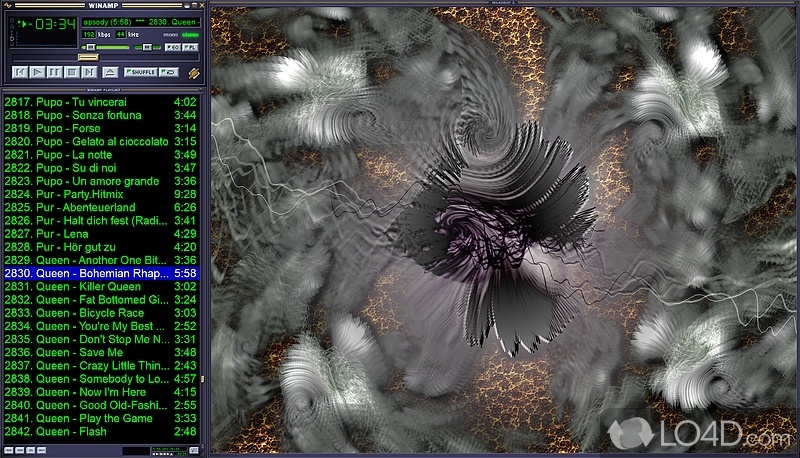Select 2835. Queen - Don't Stop Me N...
800x458 pixels.
tap(101, 340)
